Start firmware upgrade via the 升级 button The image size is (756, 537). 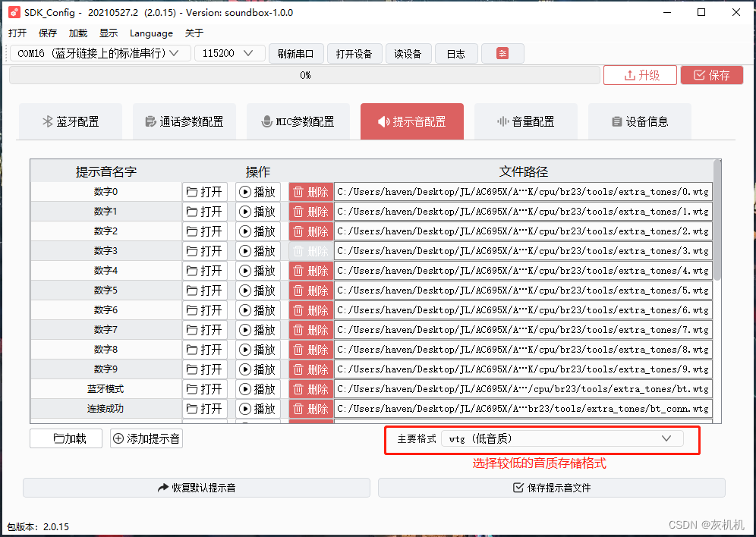click(640, 74)
